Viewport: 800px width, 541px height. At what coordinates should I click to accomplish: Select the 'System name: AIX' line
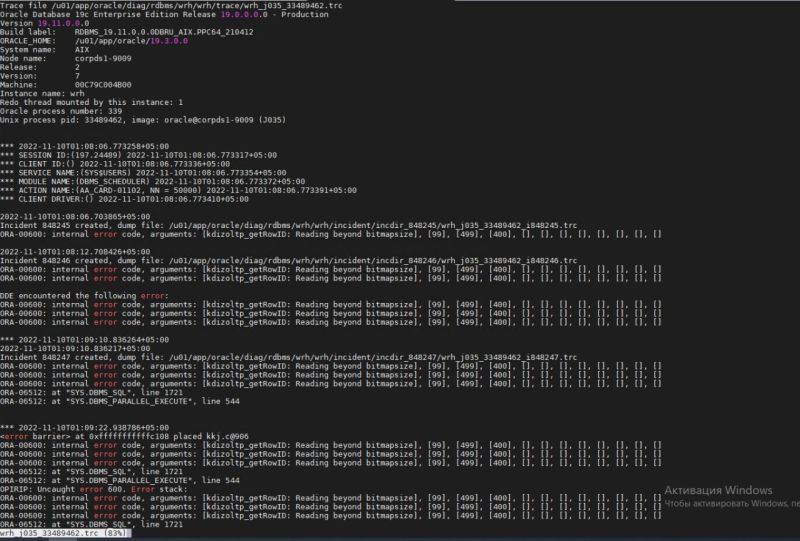click(44, 50)
